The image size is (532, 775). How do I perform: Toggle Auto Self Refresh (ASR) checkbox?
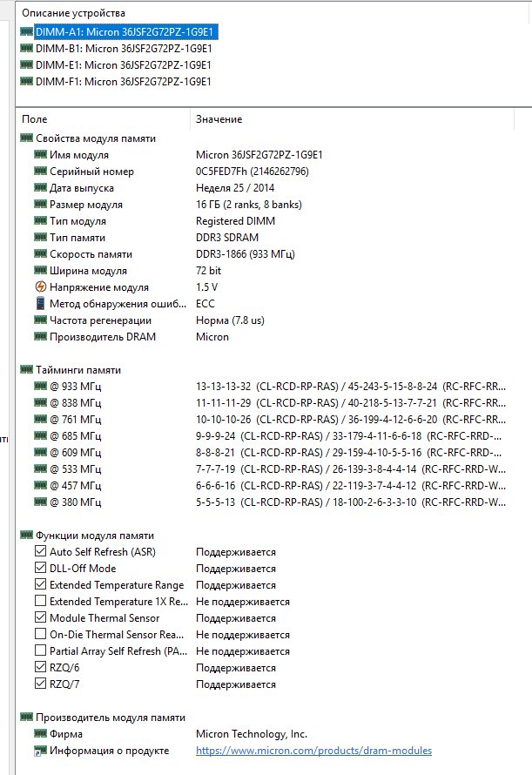[41, 551]
